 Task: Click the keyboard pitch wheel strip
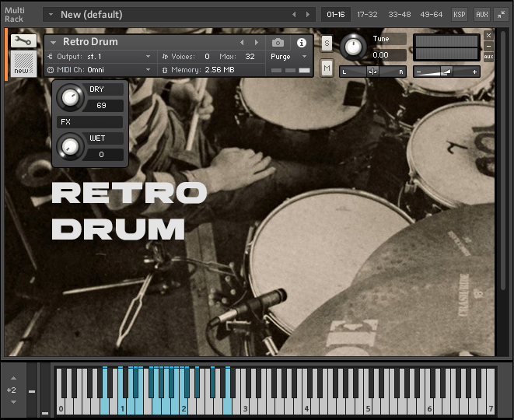(x=32, y=390)
